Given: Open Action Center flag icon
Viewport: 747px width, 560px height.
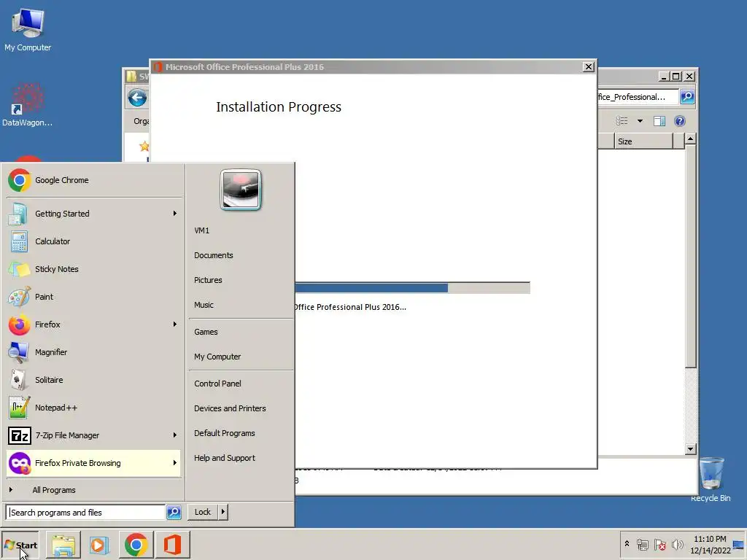Looking at the screenshot, I should pyautogui.click(x=659, y=544).
